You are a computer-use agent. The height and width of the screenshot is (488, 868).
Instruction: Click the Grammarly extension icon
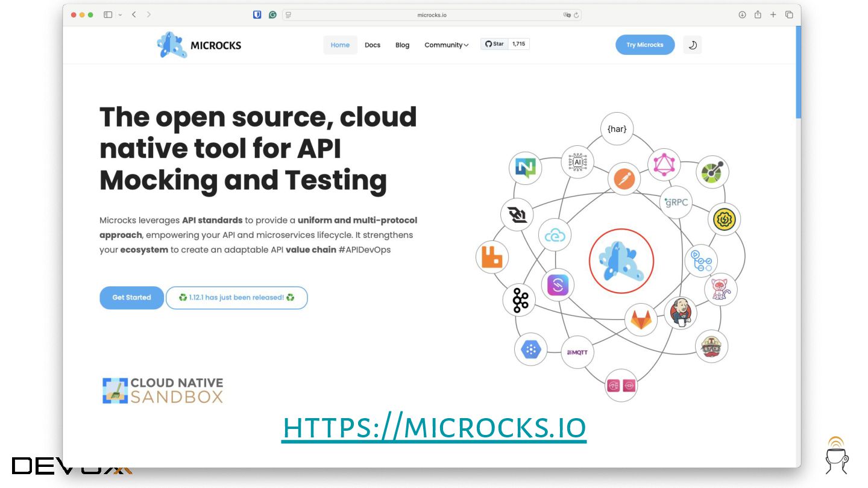(273, 14)
